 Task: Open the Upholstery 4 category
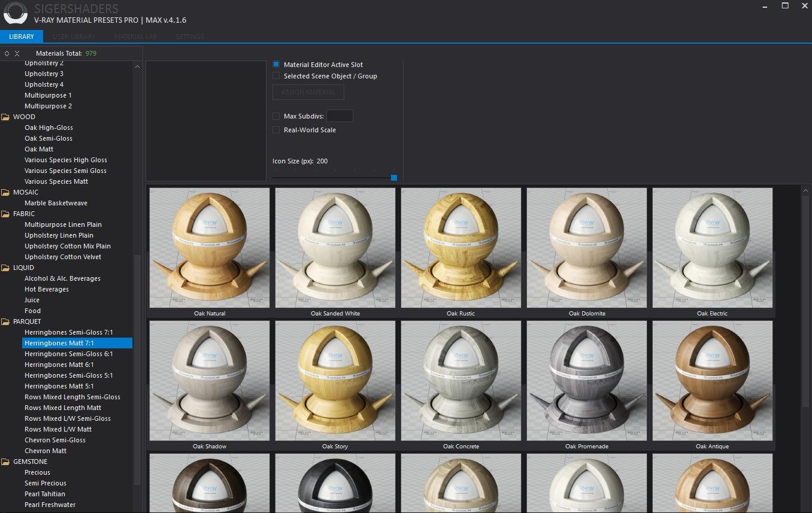pyautogui.click(x=44, y=84)
